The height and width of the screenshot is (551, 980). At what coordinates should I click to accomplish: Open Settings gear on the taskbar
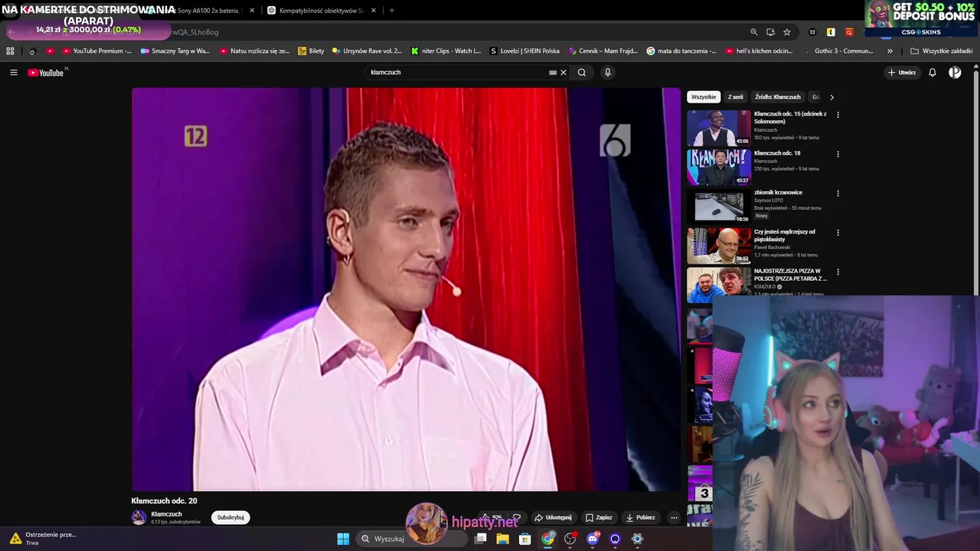click(637, 539)
